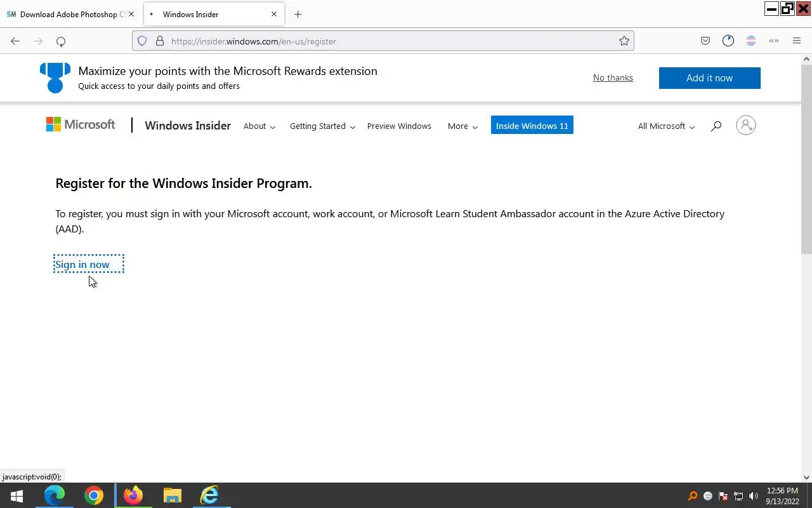Select the Windows Insider browser tab

click(x=214, y=14)
